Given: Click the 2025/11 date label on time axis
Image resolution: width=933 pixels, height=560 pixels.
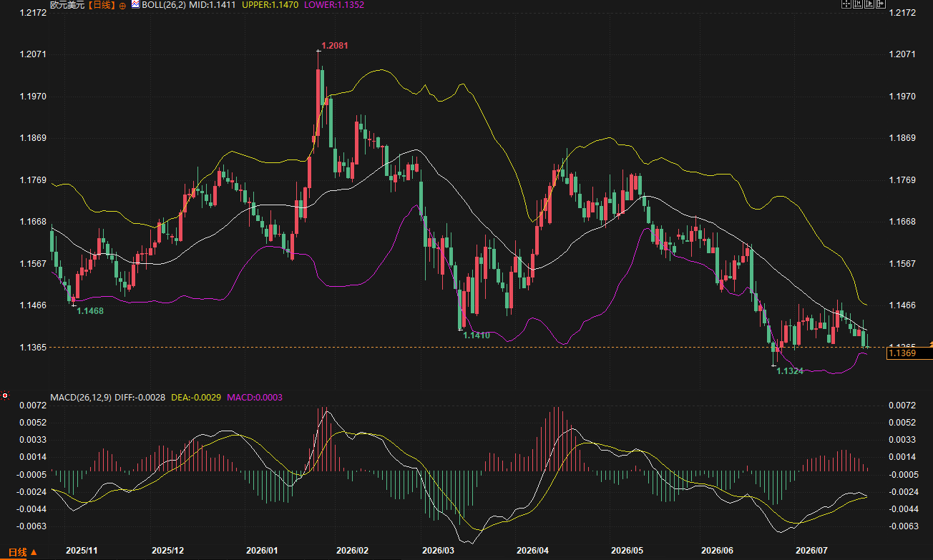Looking at the screenshot, I should click(82, 551).
